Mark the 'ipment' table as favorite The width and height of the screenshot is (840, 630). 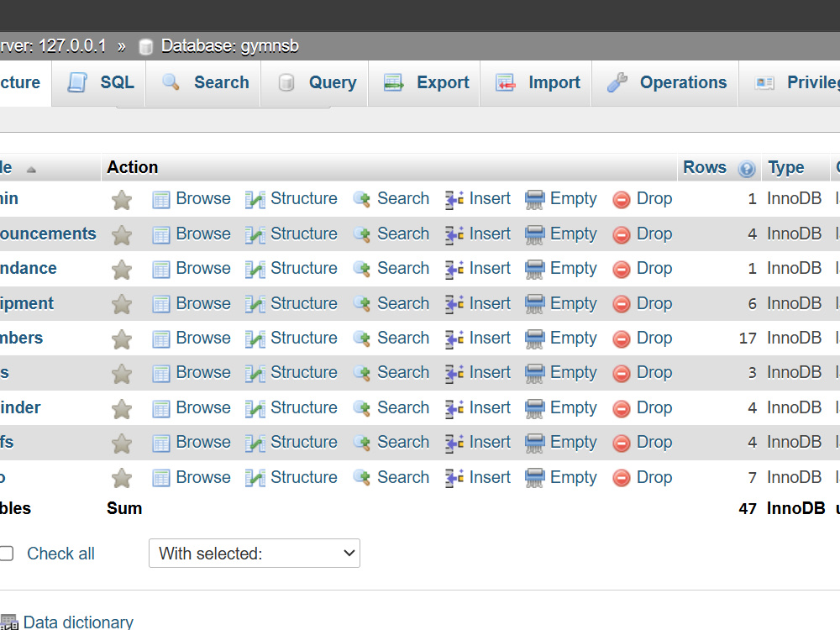122,304
